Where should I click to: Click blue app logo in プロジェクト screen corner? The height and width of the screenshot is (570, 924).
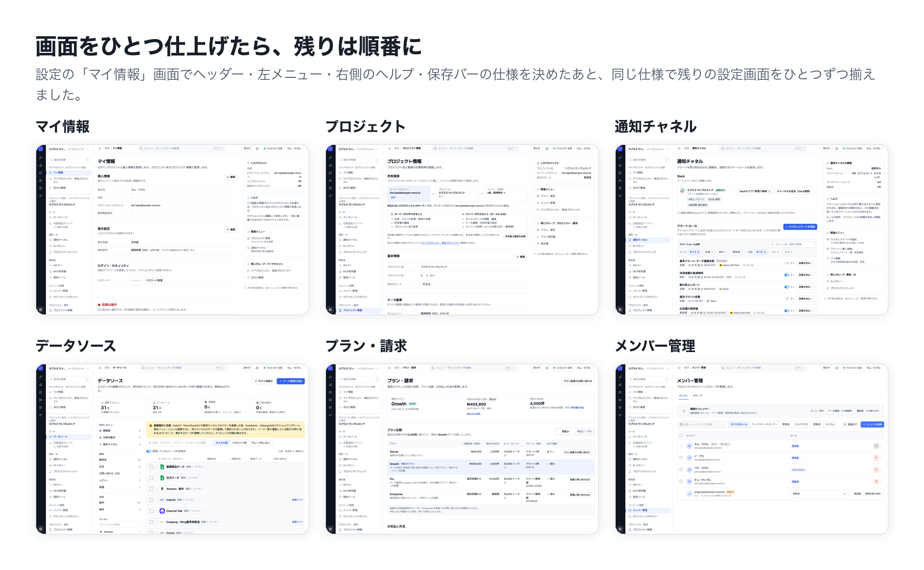pyautogui.click(x=330, y=149)
